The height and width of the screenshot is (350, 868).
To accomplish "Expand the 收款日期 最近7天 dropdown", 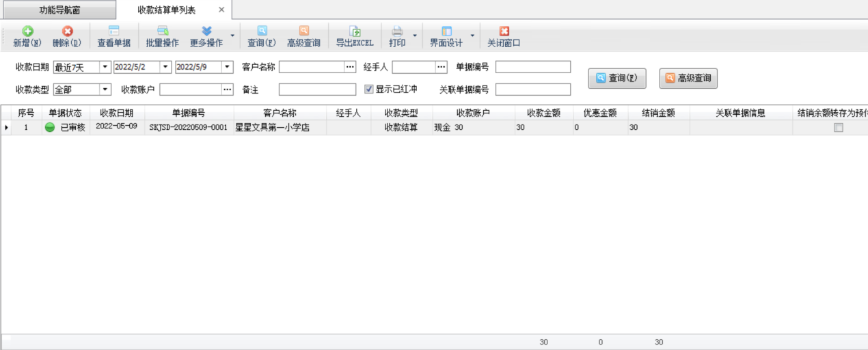I will (105, 67).
